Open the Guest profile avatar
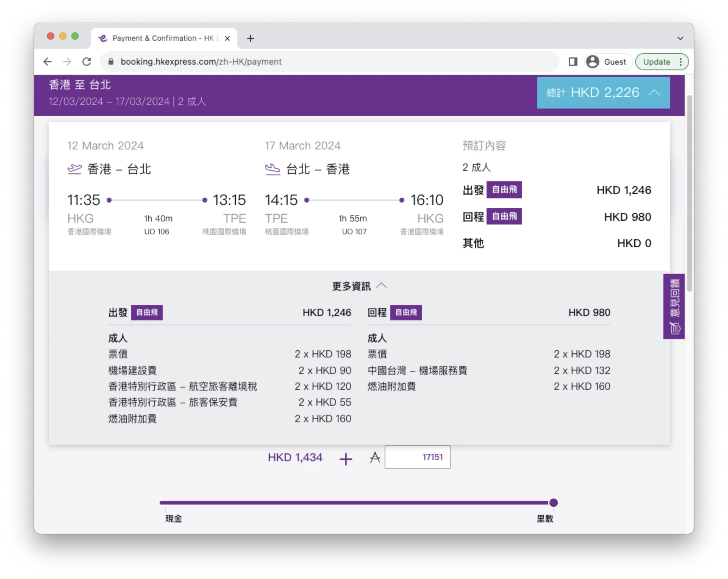This screenshot has width=728, height=579. (593, 62)
